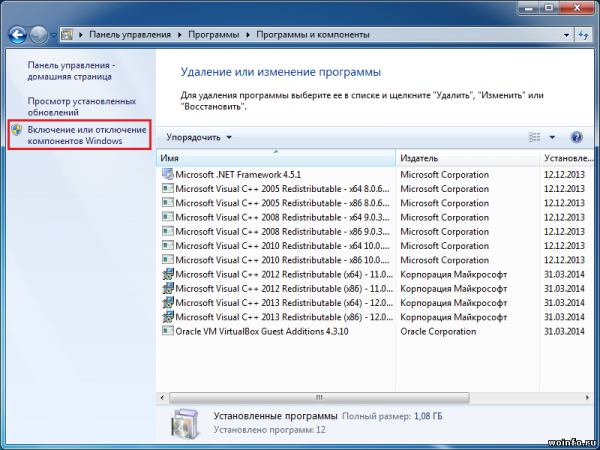The height and width of the screenshot is (450, 600).
Task: Click install date of VirtualBox Guest Additions
Action: pyautogui.click(x=564, y=331)
